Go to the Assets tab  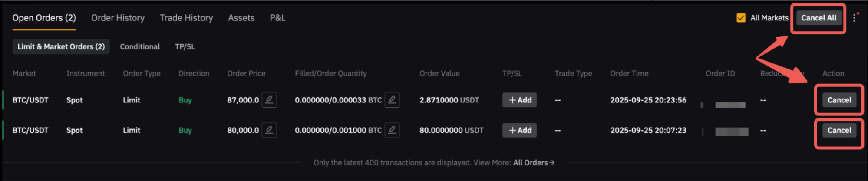[x=241, y=18]
